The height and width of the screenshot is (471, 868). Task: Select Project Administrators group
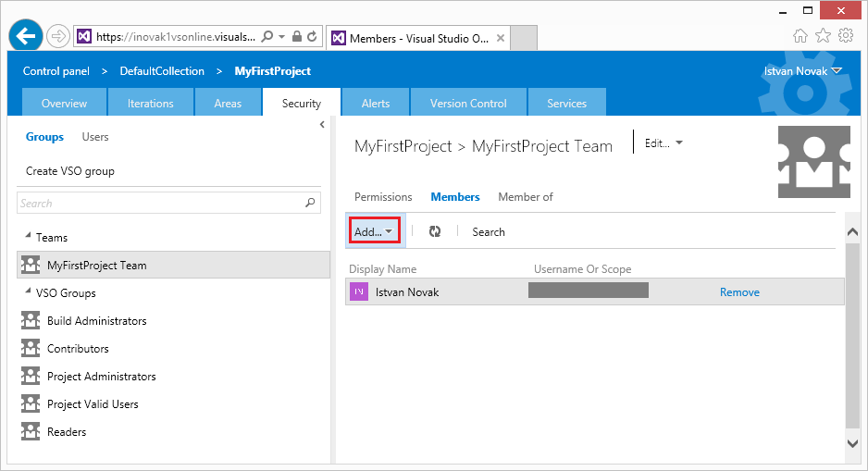(101, 376)
